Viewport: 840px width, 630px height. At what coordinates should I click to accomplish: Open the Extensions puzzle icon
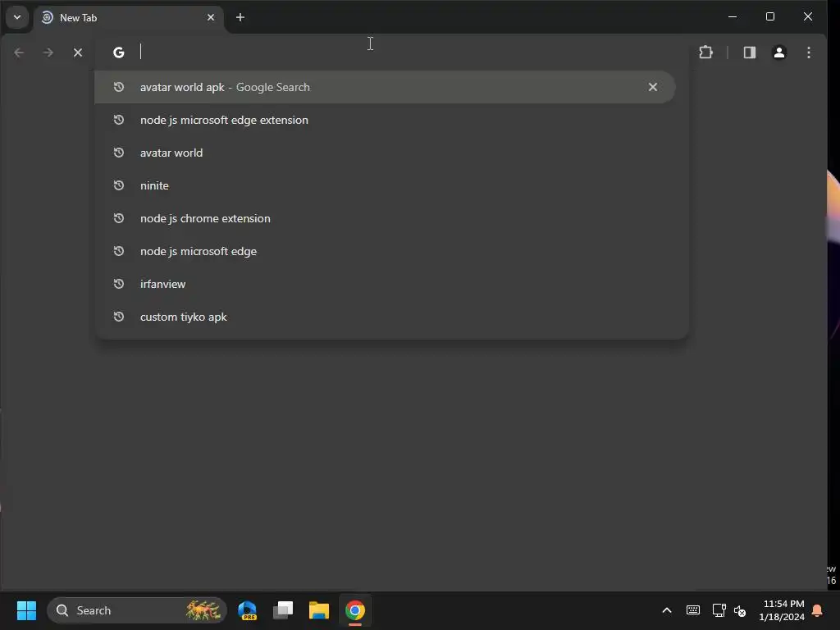click(706, 52)
